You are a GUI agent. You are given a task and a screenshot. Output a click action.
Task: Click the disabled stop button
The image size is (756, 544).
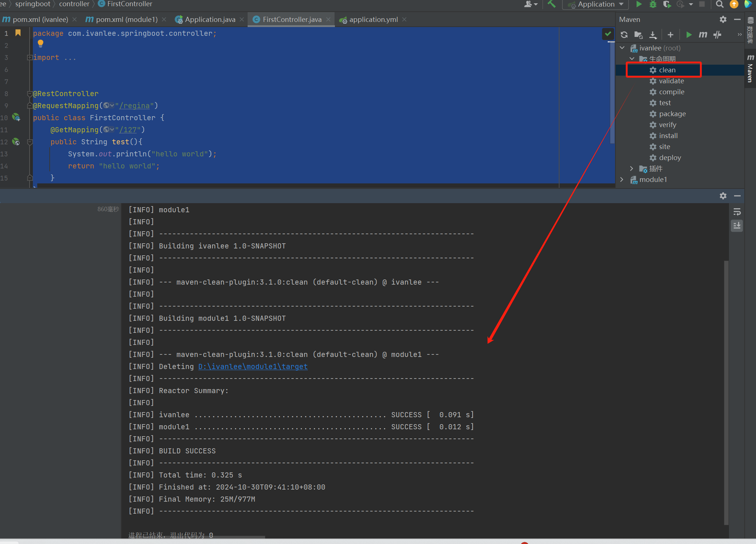(x=702, y=4)
